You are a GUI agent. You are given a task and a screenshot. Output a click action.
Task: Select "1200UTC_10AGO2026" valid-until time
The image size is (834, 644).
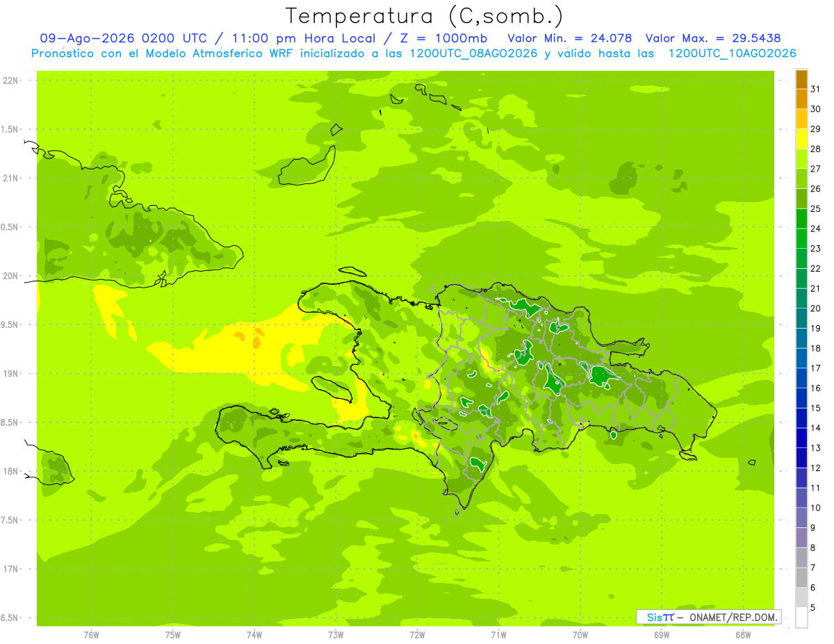pos(733,53)
